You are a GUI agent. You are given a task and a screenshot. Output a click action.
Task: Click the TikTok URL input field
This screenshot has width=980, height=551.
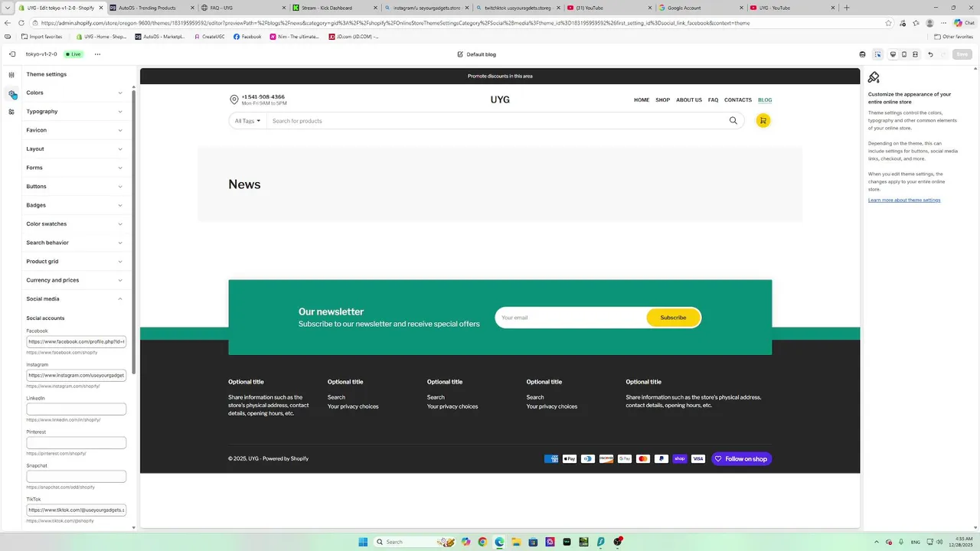coord(76,510)
